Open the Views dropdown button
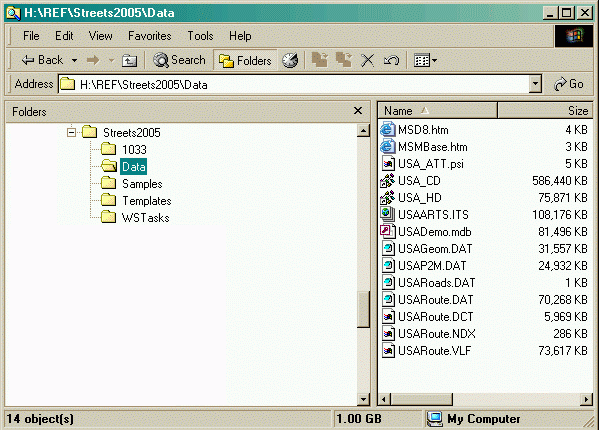 (x=425, y=60)
